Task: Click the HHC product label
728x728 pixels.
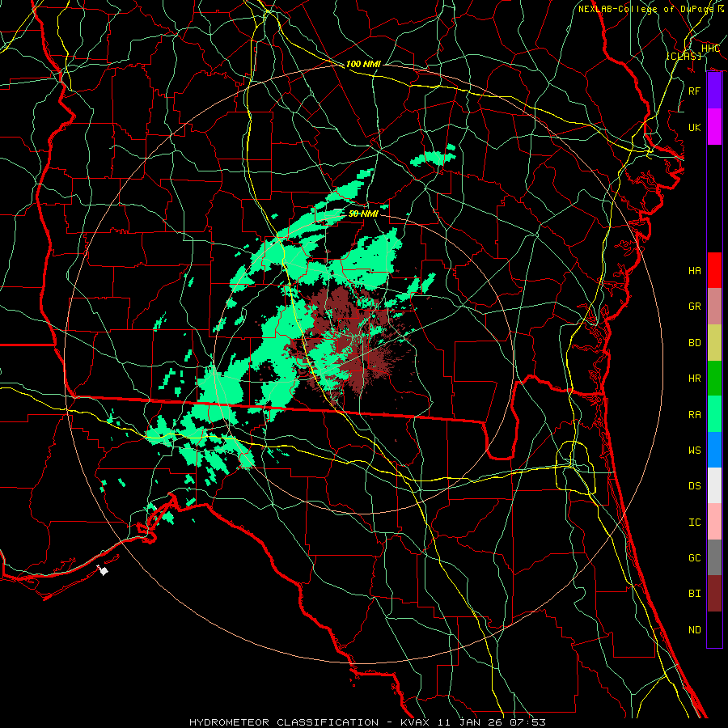Action: 711,48
